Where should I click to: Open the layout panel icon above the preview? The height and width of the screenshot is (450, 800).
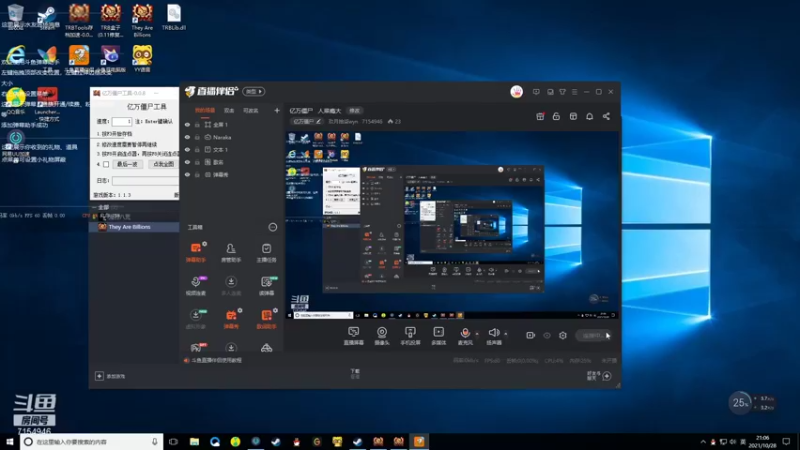pos(573,116)
